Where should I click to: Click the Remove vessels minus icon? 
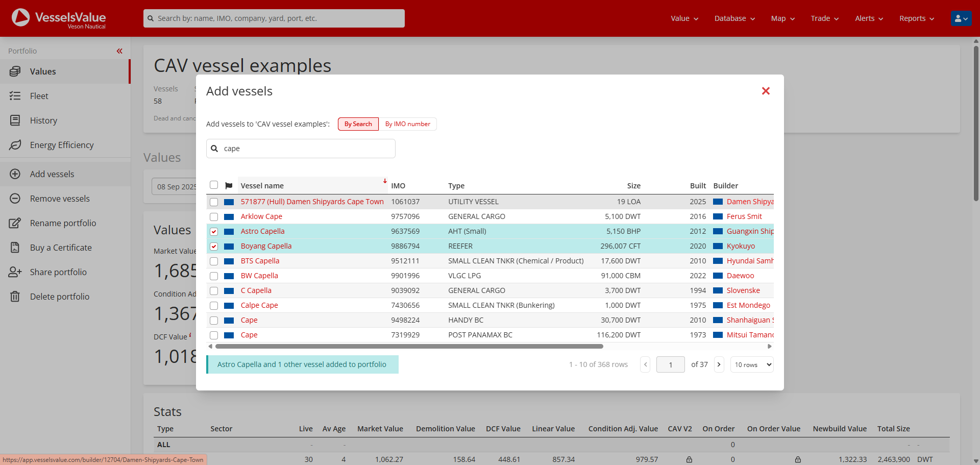[x=15, y=199]
